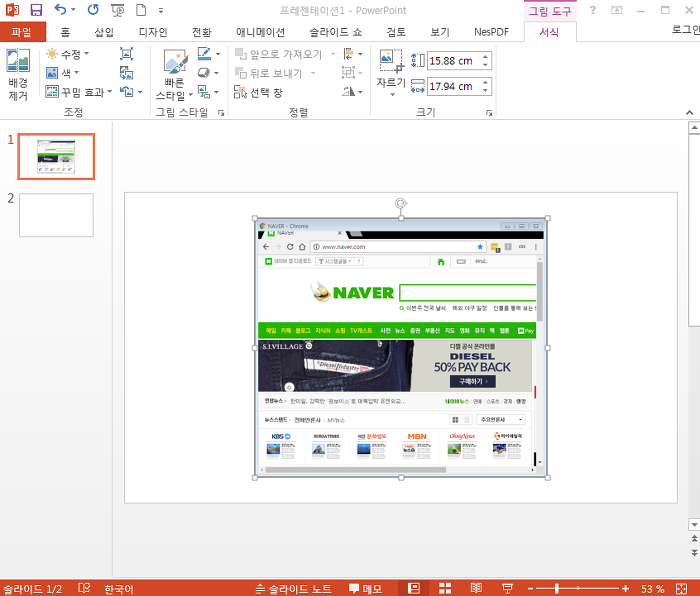This screenshot has width=700, height=596.
Task: Click the Save icon in quick access
Action: pyautogui.click(x=36, y=10)
